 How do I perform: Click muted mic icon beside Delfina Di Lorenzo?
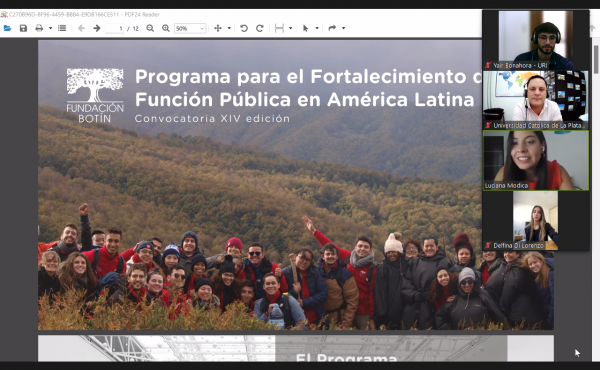click(x=488, y=246)
